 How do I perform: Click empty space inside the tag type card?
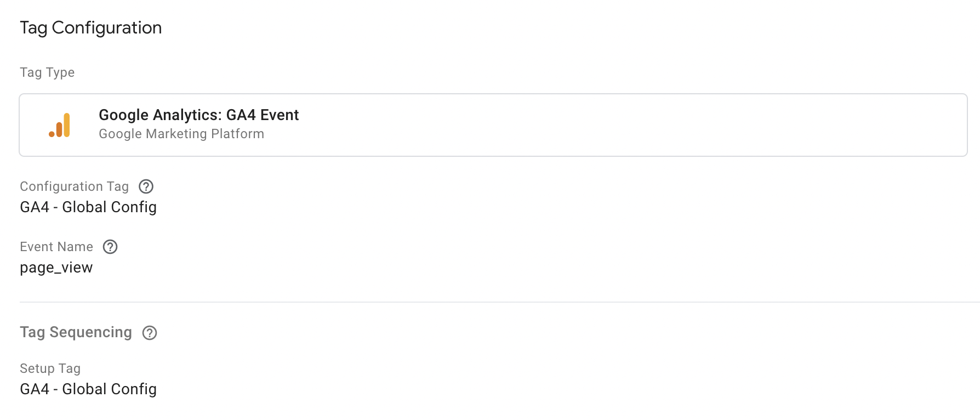point(603,125)
